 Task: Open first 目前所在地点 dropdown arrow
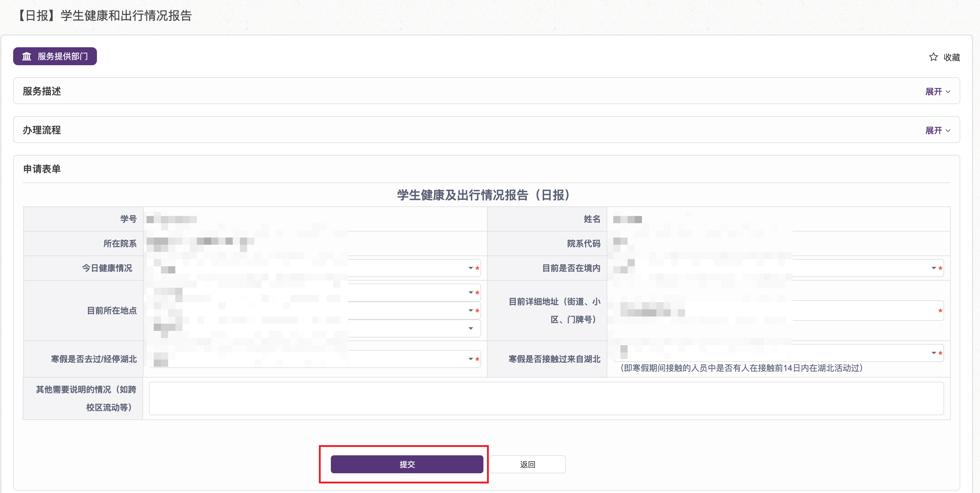click(x=471, y=293)
